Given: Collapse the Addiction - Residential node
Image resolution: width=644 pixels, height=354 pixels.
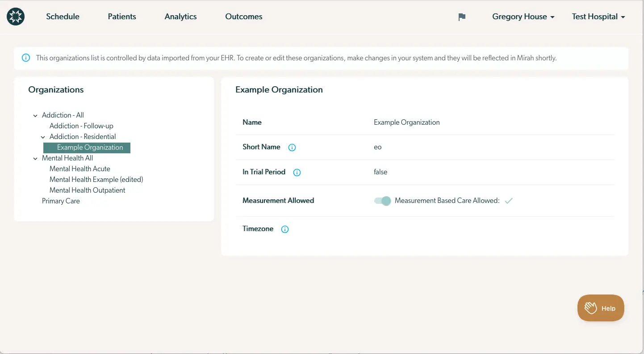Looking at the screenshot, I should tap(43, 136).
